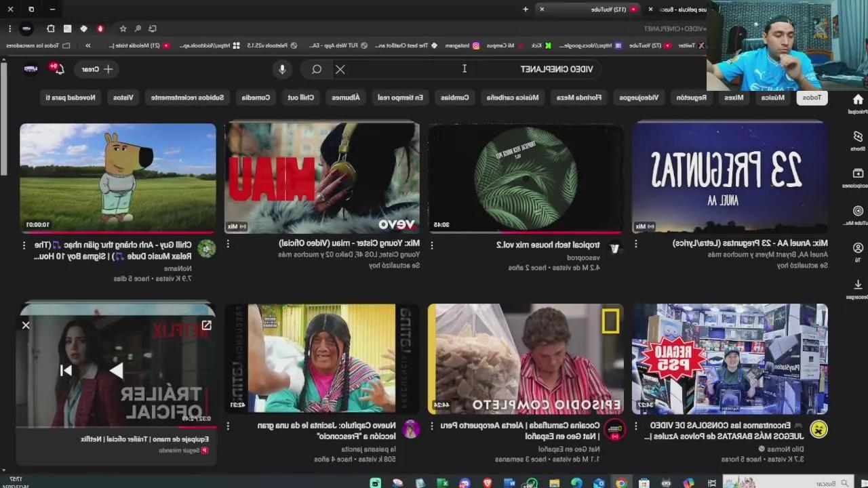The image size is (868, 488).
Task: Clear the search box with the X
Action: point(340,69)
